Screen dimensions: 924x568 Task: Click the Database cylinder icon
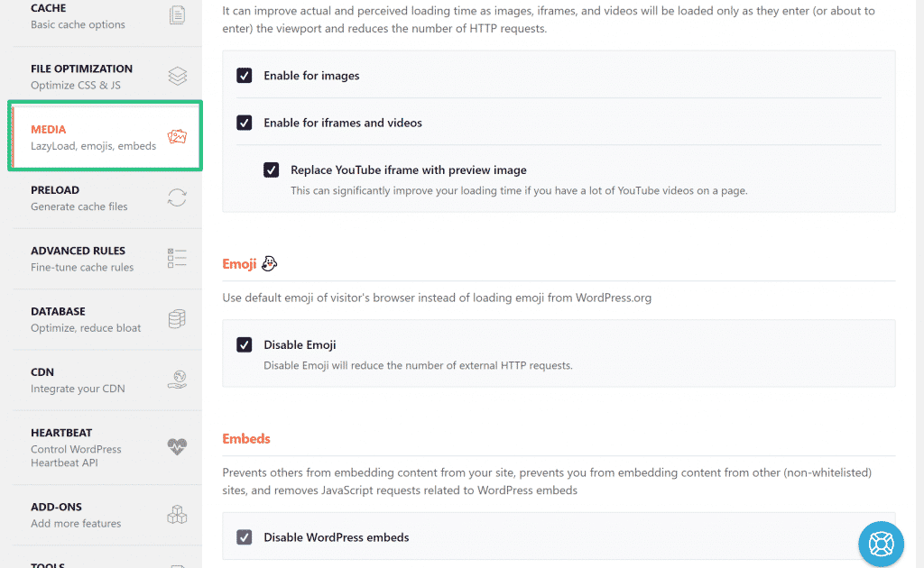point(177,319)
